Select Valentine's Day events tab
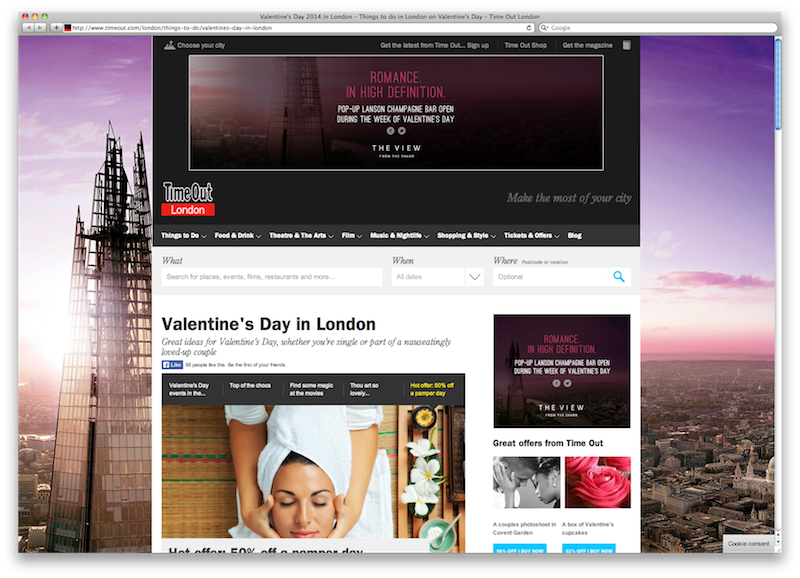The image size is (800, 578). [x=189, y=389]
